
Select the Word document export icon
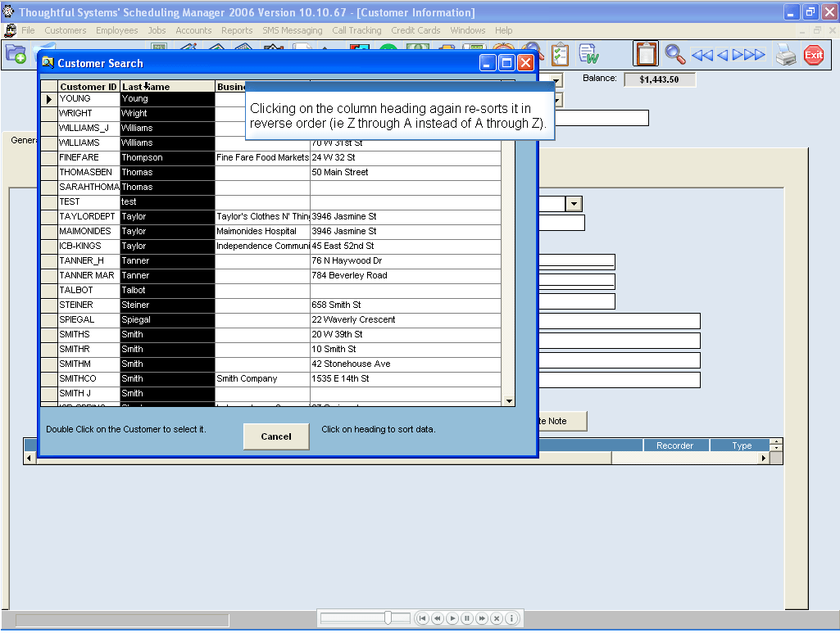tap(588, 52)
